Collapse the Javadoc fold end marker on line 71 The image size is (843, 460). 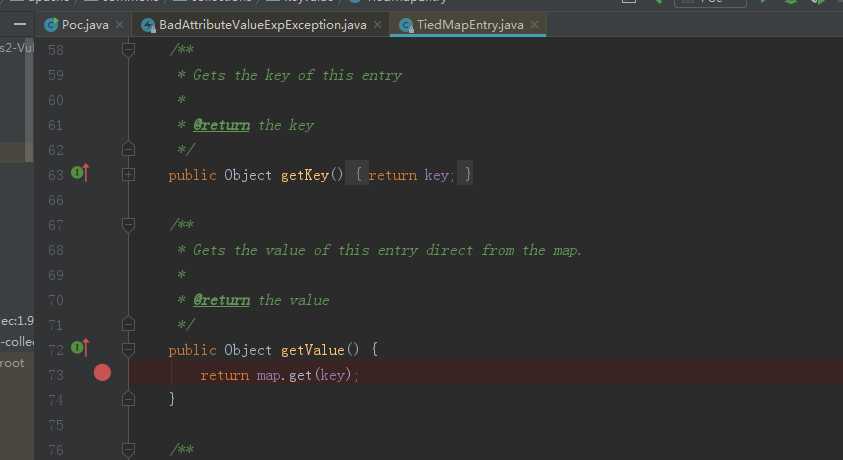128,324
